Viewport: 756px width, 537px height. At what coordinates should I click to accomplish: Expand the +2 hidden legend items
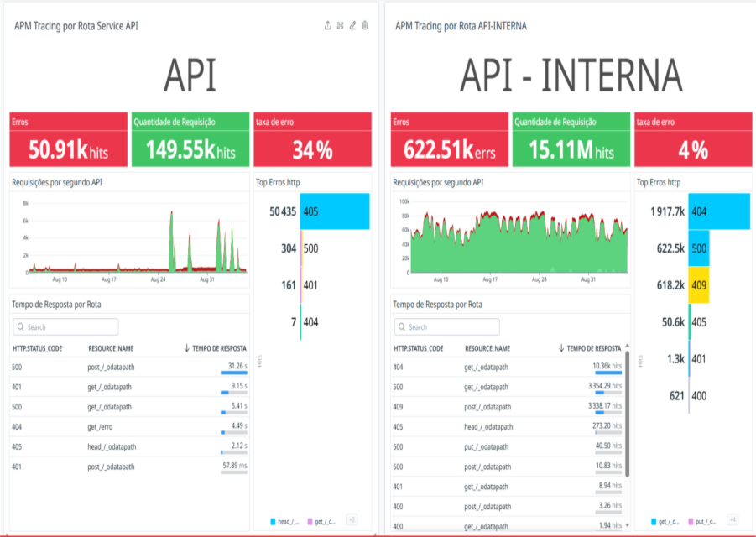click(x=352, y=520)
